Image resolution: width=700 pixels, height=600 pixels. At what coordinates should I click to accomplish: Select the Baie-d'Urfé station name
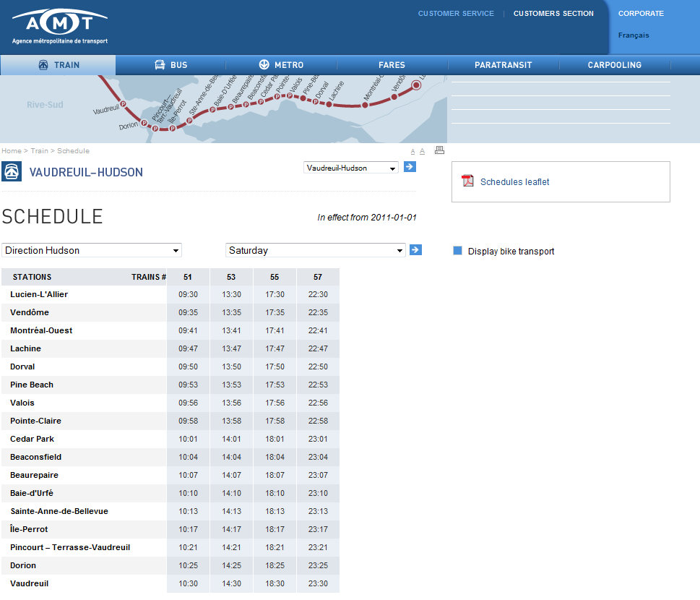tap(32, 493)
